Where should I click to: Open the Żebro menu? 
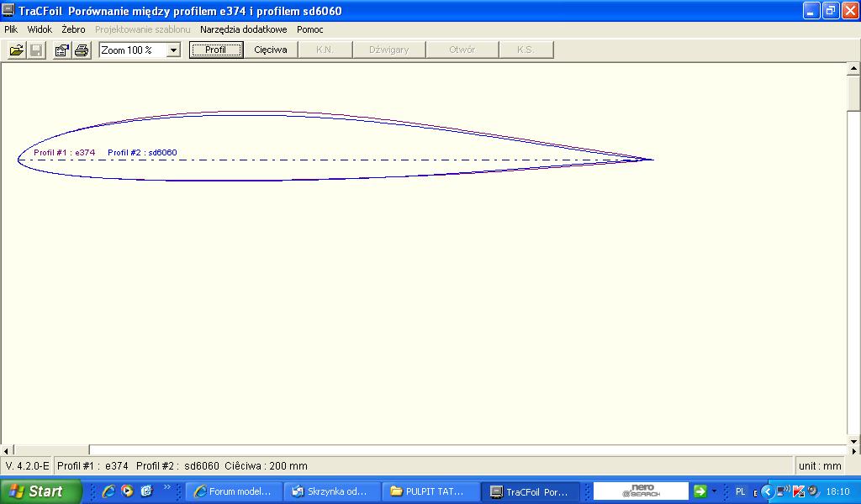coord(73,29)
